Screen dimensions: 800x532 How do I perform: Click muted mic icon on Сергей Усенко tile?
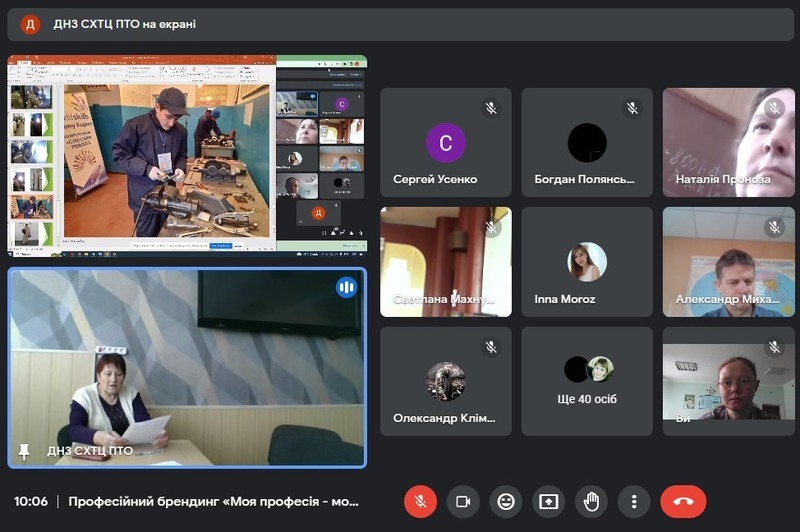(x=490, y=108)
